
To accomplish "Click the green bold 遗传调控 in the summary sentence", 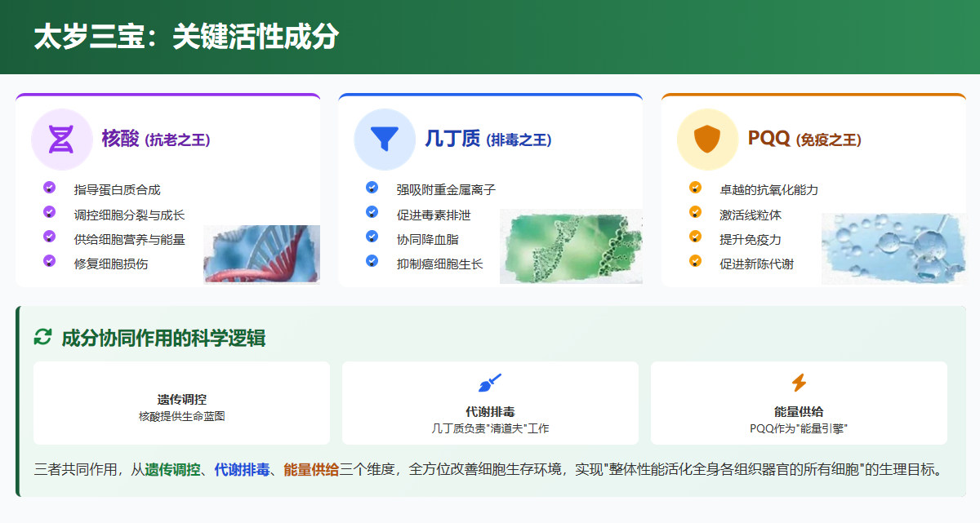I will 173,470.
